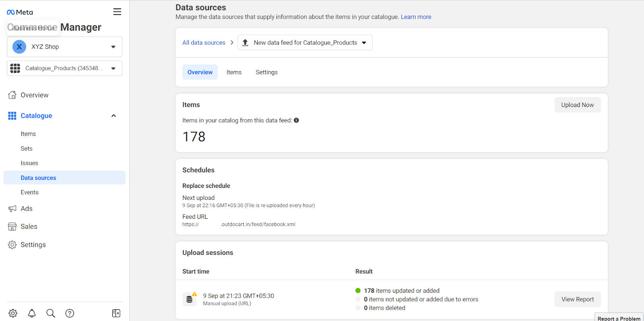Click the search magnifier icon
This screenshot has width=644, height=321.
click(x=51, y=313)
